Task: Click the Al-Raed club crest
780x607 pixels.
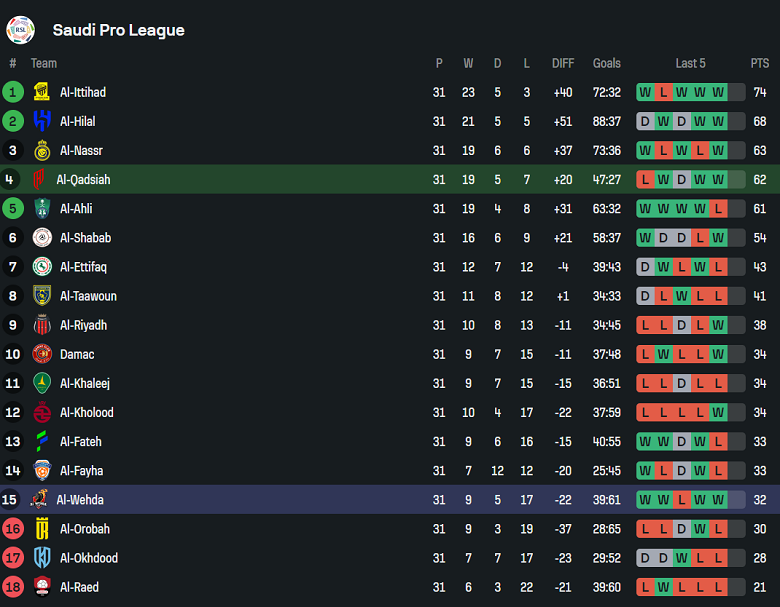Action: click(x=42, y=587)
